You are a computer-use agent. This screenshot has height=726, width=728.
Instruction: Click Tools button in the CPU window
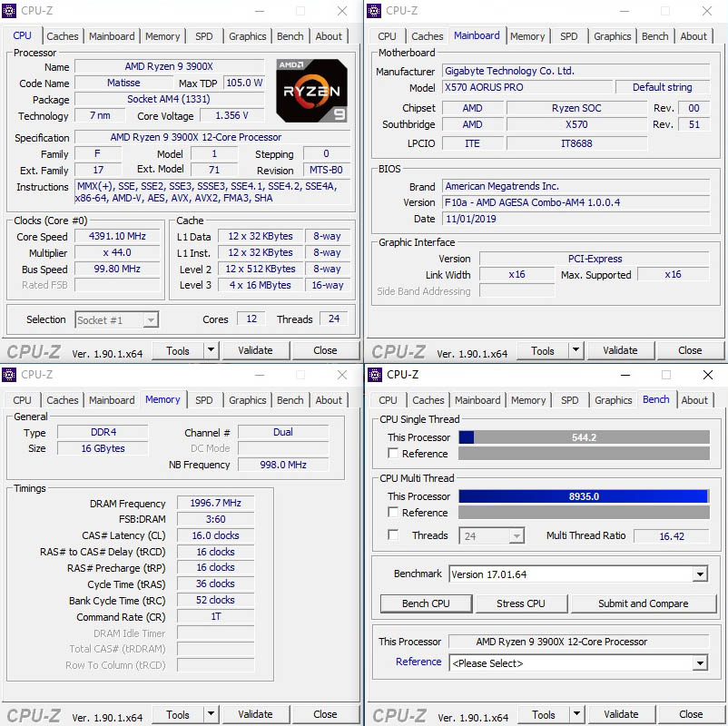178,350
